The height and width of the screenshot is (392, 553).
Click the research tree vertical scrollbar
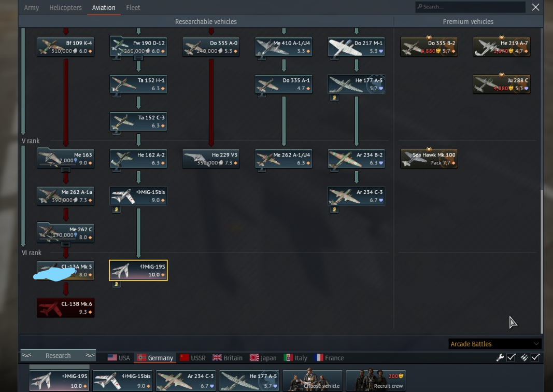click(542, 261)
